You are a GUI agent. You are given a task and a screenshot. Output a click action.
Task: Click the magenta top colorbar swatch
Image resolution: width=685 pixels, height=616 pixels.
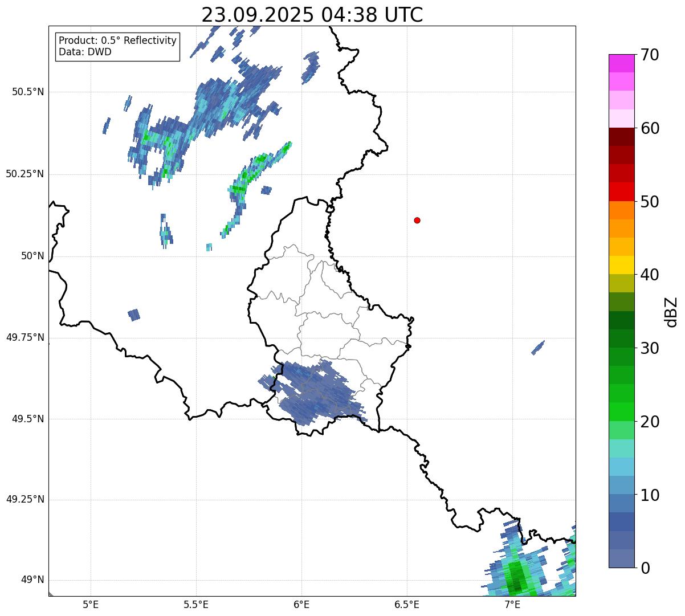click(621, 63)
